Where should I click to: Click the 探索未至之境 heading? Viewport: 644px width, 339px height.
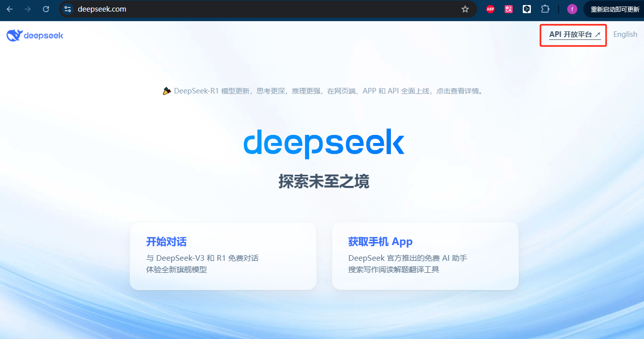click(x=324, y=181)
